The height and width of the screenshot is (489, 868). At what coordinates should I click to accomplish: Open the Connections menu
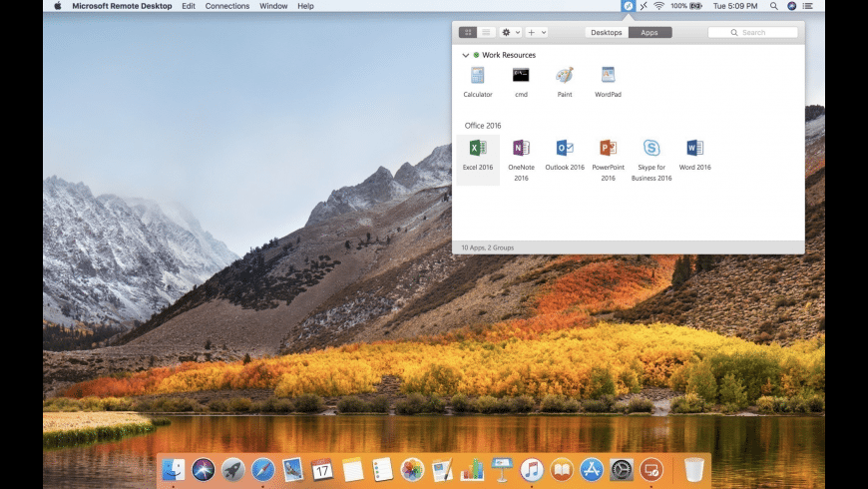pos(227,6)
